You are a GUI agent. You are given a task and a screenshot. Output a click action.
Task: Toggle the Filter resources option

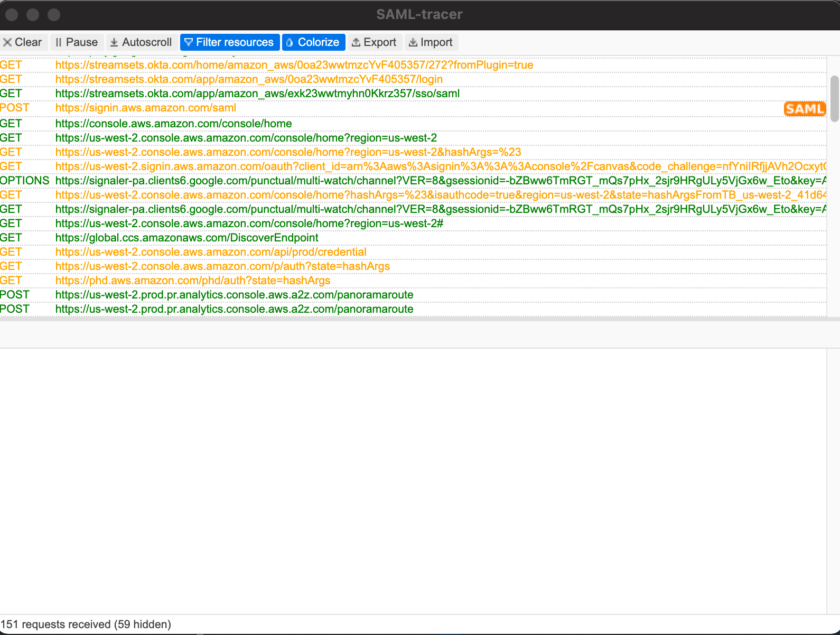click(x=229, y=42)
